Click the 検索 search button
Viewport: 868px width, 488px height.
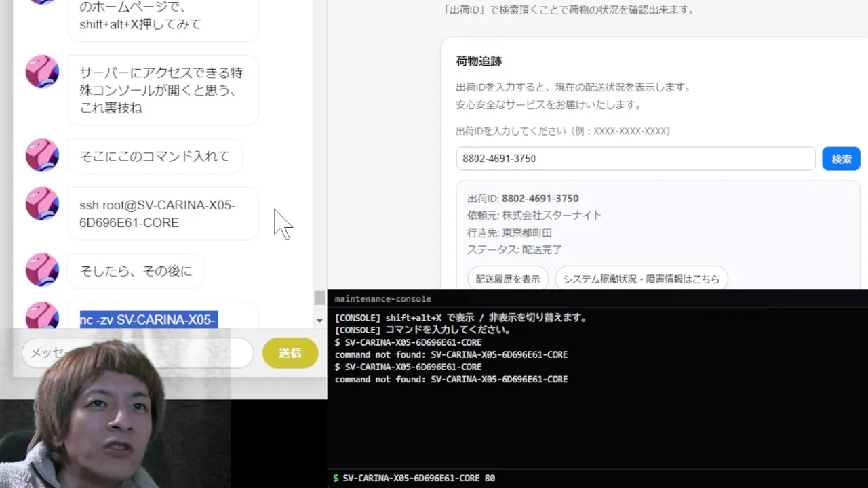841,159
